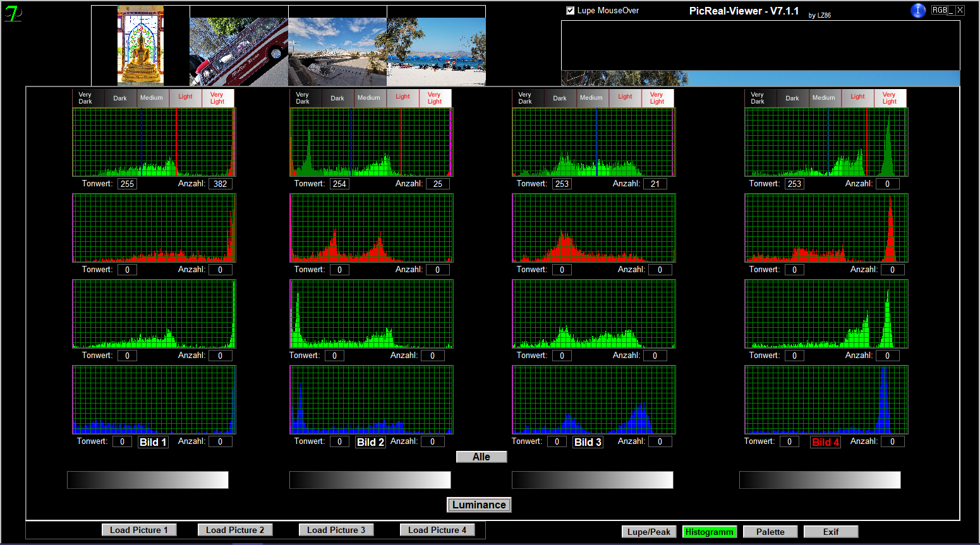Viewport: 980px width, 545px height.
Task: Click picture 2 blue channel histogram
Action: pos(372,400)
